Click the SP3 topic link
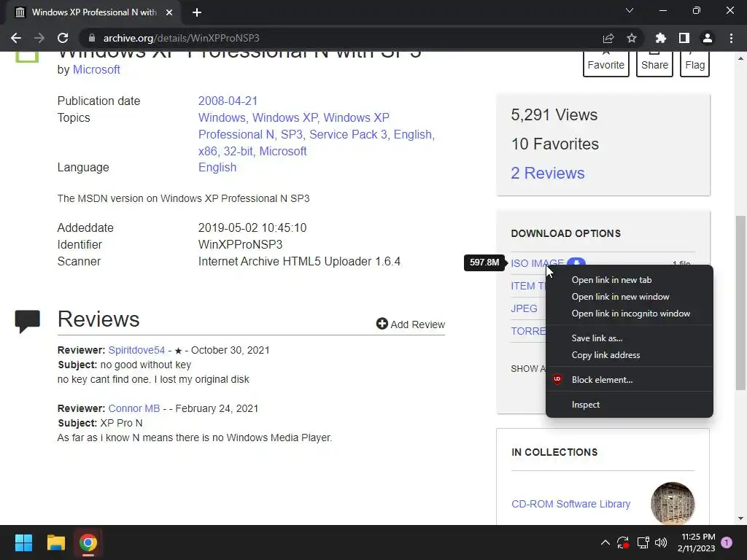 (x=292, y=134)
